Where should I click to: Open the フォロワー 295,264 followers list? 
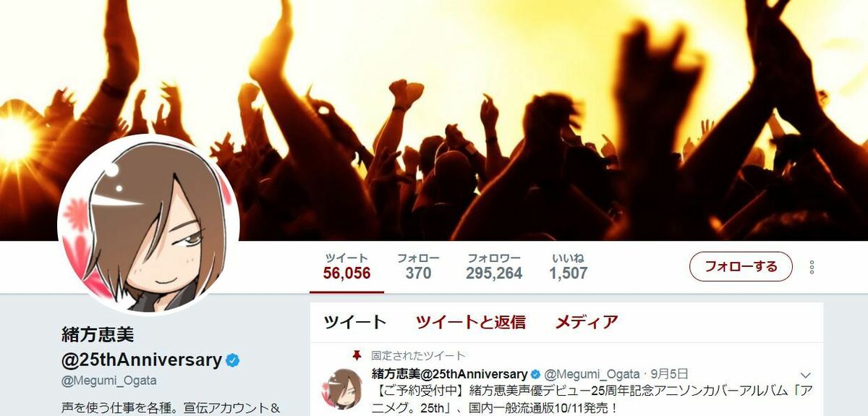pyautogui.click(x=494, y=266)
